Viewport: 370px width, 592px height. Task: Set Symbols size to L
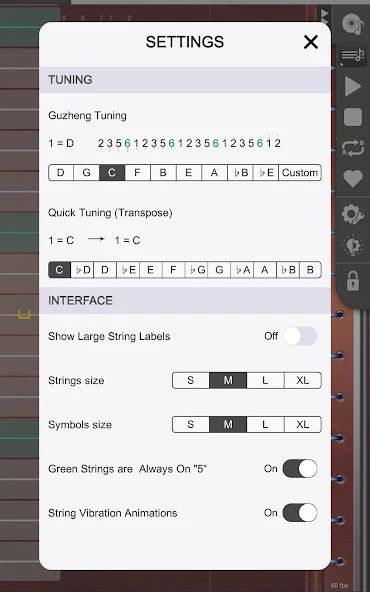pos(265,424)
